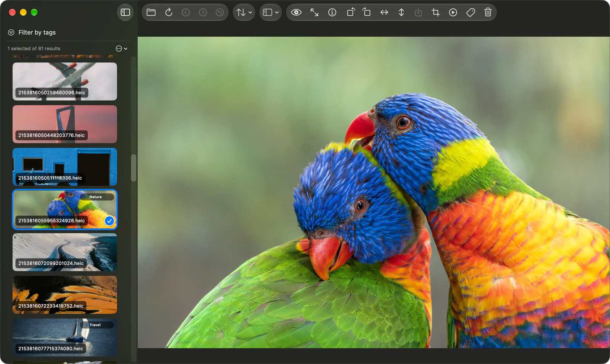The image size is (610, 364).
Task: Click '1 selected of 81 results' text
Action: tap(34, 48)
